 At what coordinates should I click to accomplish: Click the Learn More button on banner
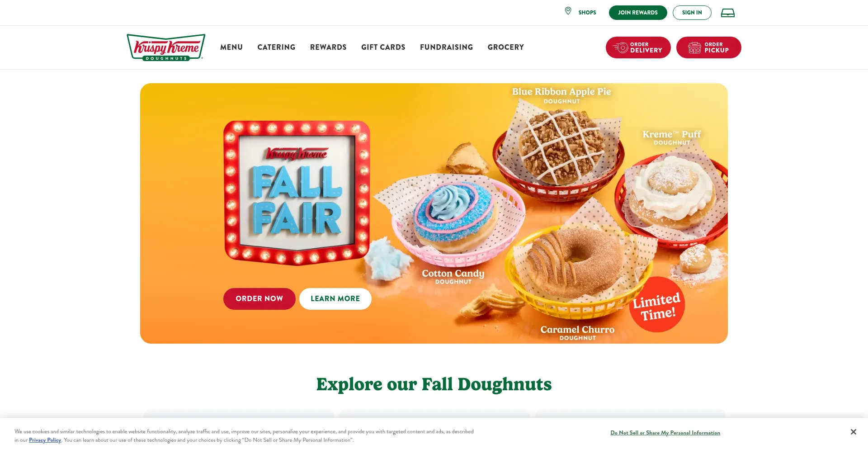pos(335,299)
